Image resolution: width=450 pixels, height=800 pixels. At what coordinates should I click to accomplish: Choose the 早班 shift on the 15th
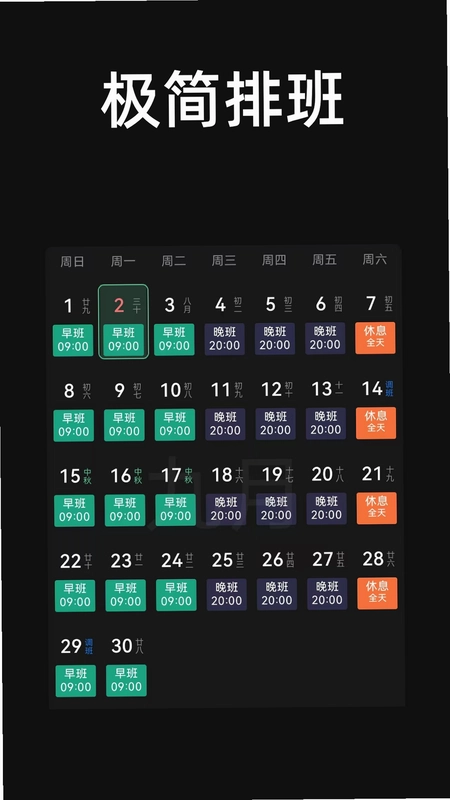pyautogui.click(x=74, y=510)
